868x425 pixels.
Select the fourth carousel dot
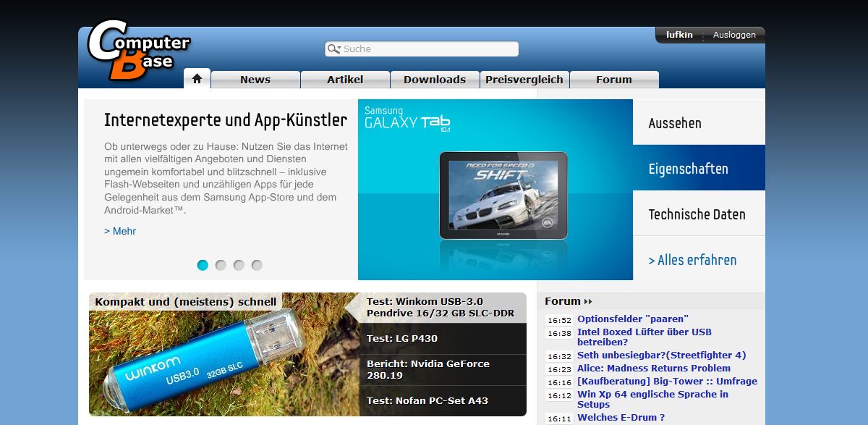click(x=257, y=265)
